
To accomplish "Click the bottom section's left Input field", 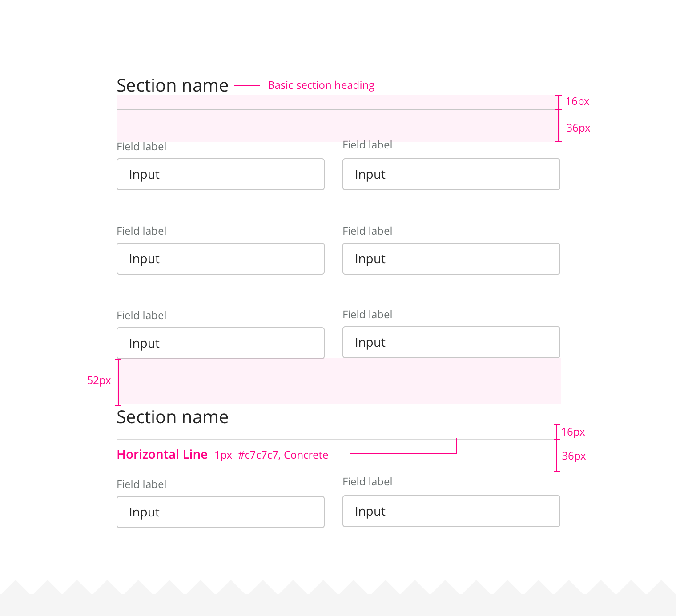I will click(220, 512).
